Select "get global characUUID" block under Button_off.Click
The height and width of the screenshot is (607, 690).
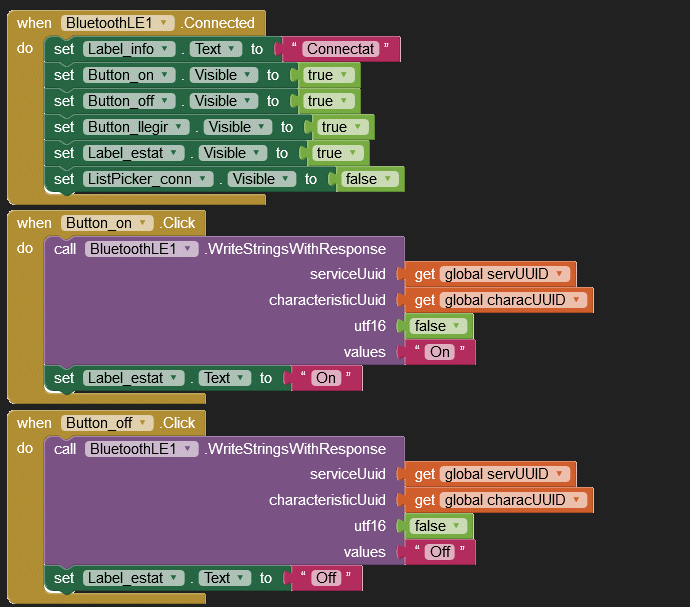(x=500, y=500)
